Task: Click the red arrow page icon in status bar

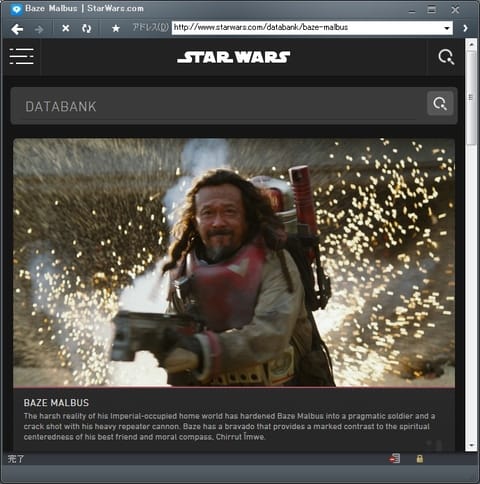Action: (x=395, y=459)
